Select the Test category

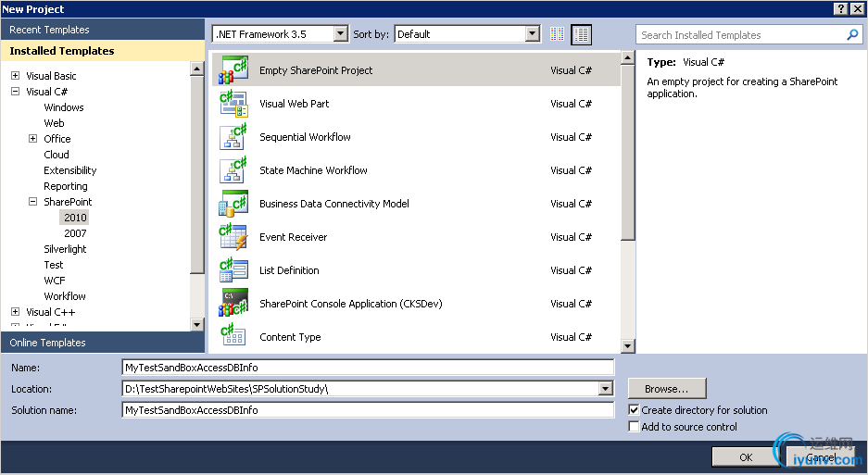point(54,265)
